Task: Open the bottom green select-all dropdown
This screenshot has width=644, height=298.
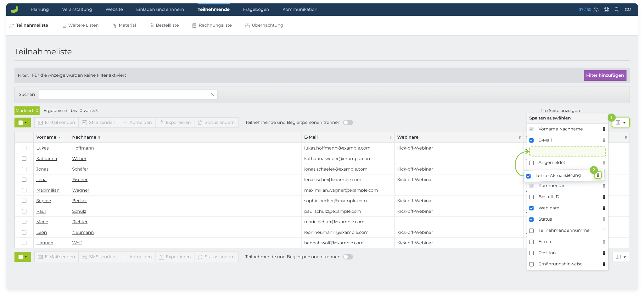Action: point(23,257)
